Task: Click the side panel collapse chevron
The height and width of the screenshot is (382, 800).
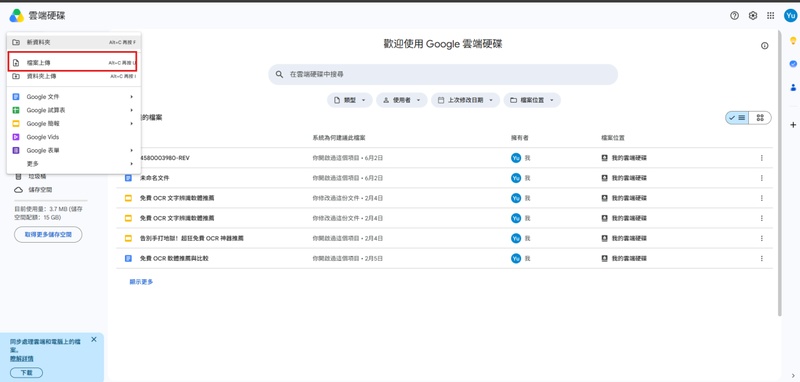Action: 793,376
